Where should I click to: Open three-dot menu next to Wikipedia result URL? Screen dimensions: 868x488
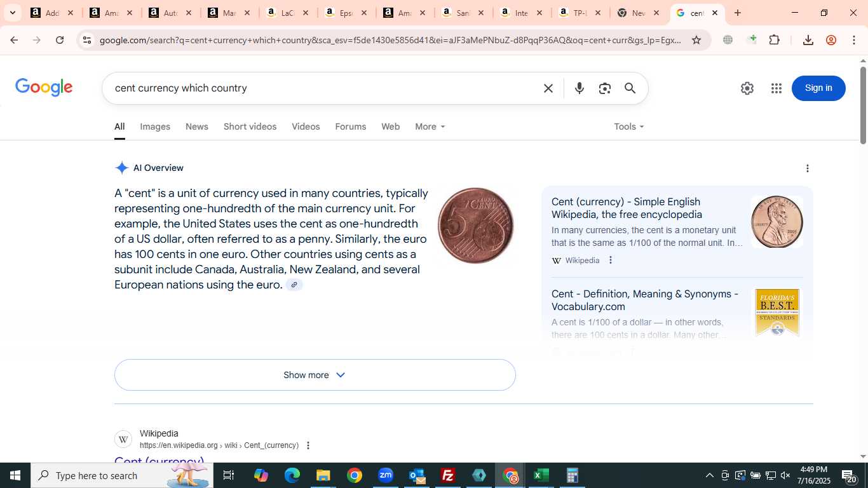[308, 445]
